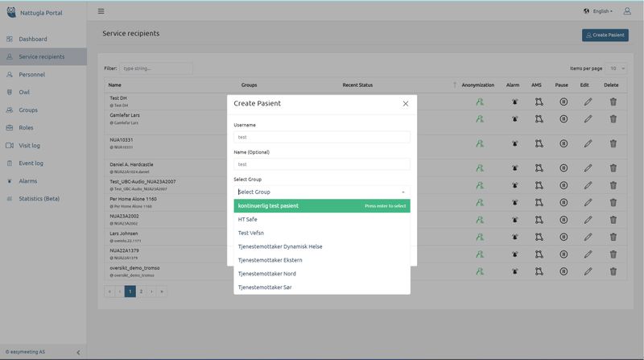Click the Username input field

click(322, 138)
